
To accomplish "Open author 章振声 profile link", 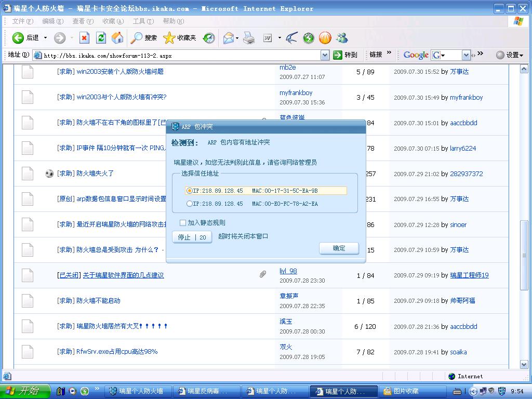I will (289, 296).
